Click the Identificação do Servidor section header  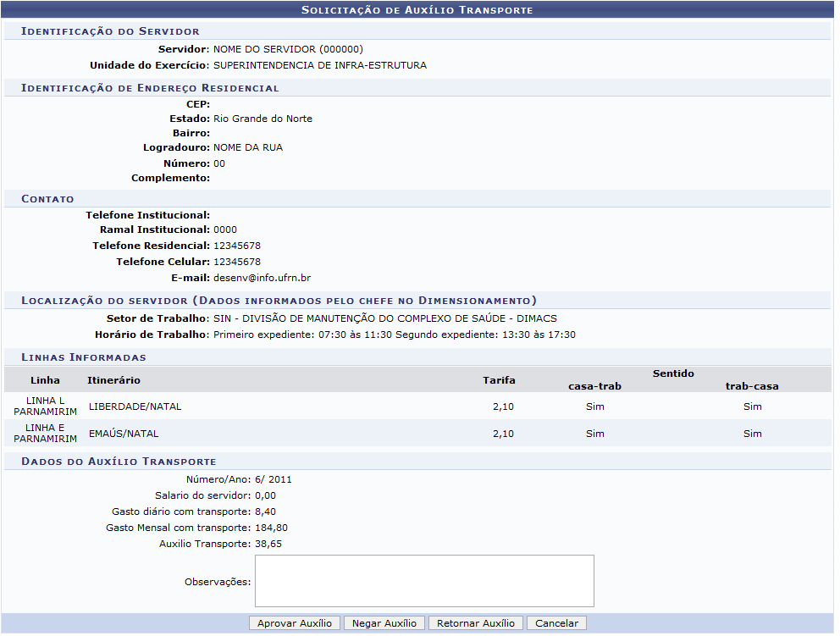pyautogui.click(x=110, y=31)
